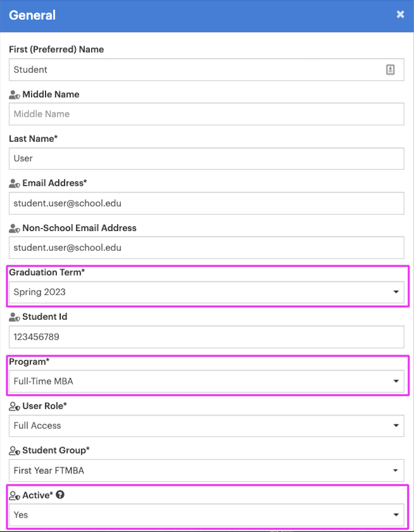This screenshot has height=532, width=414.
Task: Open the User Role dropdown
Action: pyautogui.click(x=207, y=426)
